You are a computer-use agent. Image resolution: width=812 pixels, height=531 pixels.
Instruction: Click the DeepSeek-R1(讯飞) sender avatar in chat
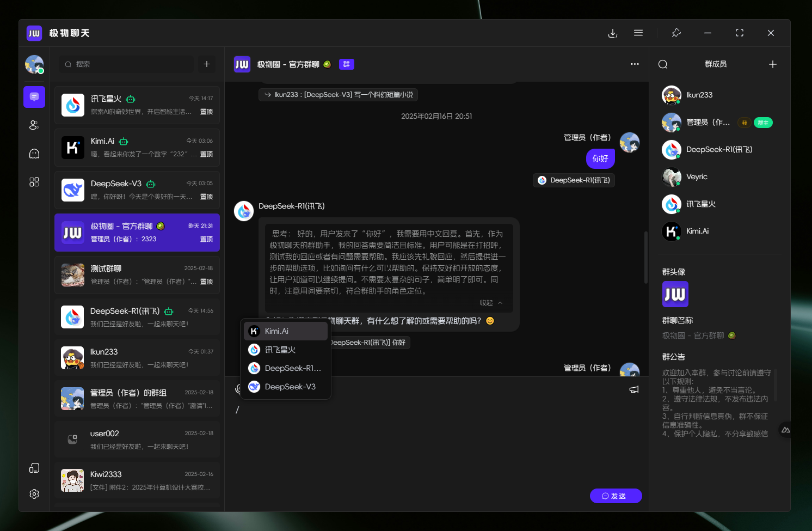(x=244, y=211)
